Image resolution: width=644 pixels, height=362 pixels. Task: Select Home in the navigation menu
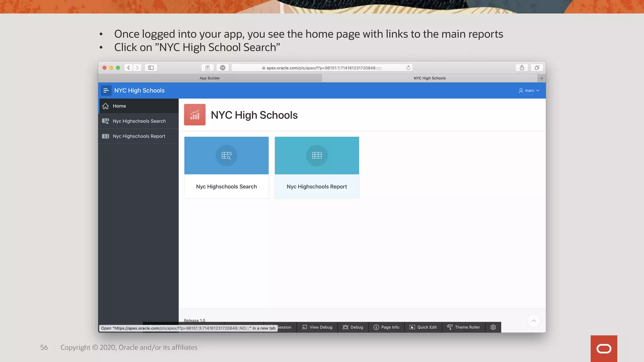click(x=138, y=106)
